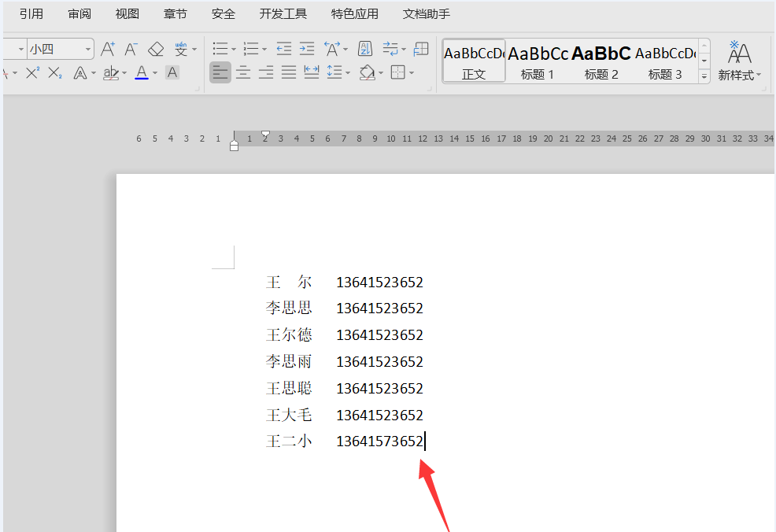Toggle left text alignment
Image resolution: width=776 pixels, height=532 pixels.
(220, 72)
